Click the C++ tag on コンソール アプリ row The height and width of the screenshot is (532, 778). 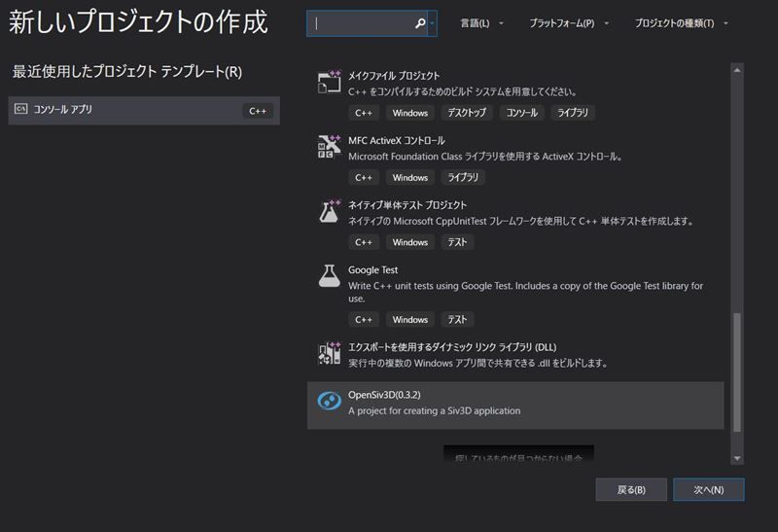click(x=258, y=111)
